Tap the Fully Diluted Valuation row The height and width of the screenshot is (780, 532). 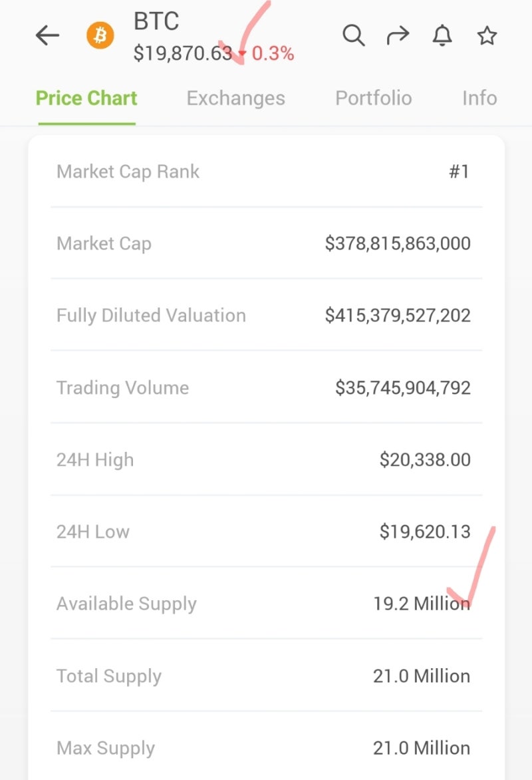point(266,315)
